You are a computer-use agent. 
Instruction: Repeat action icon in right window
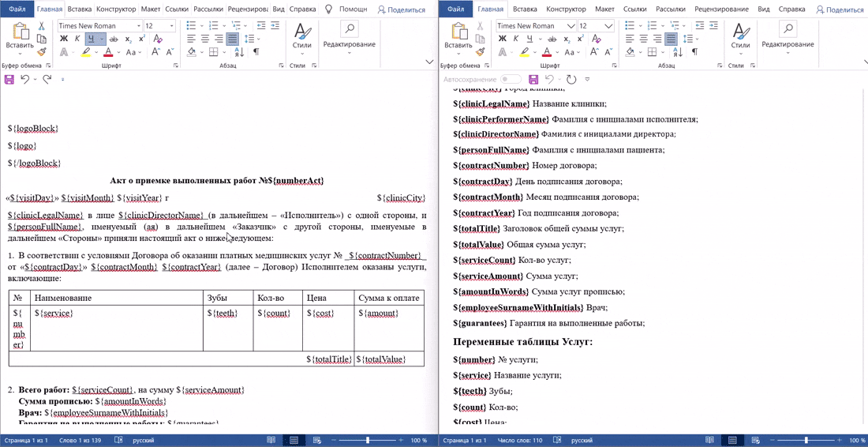tap(571, 79)
